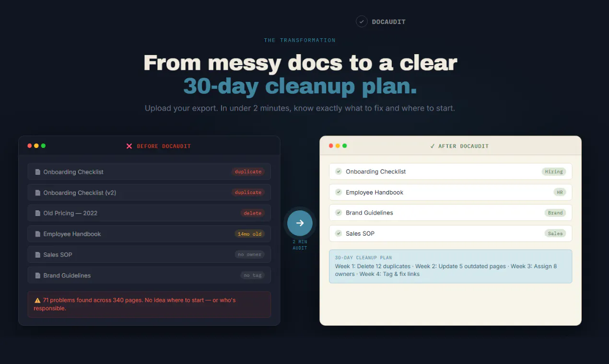This screenshot has height=364, width=609.
Task: Click the check icon beside Onboarding Checklist in After panel
Action: coord(339,171)
